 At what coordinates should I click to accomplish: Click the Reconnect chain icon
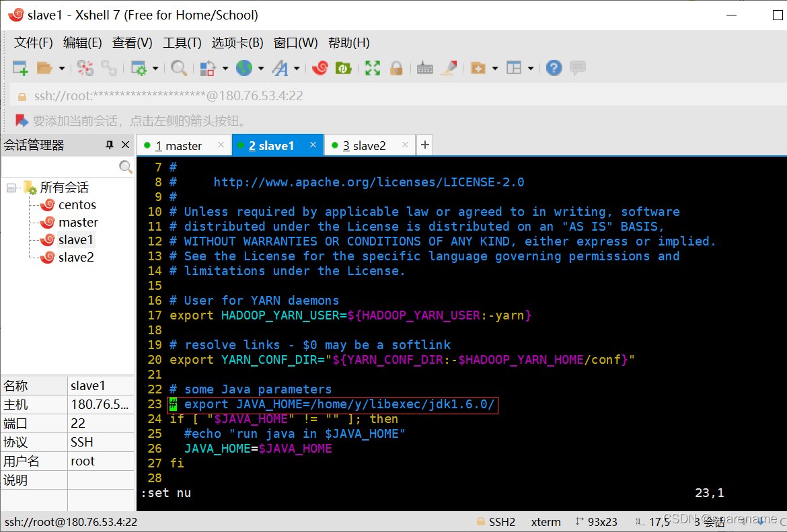click(x=109, y=68)
